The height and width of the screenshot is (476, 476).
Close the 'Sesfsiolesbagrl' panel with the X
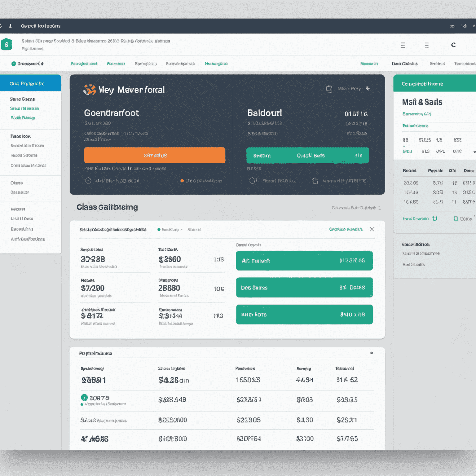point(372,229)
